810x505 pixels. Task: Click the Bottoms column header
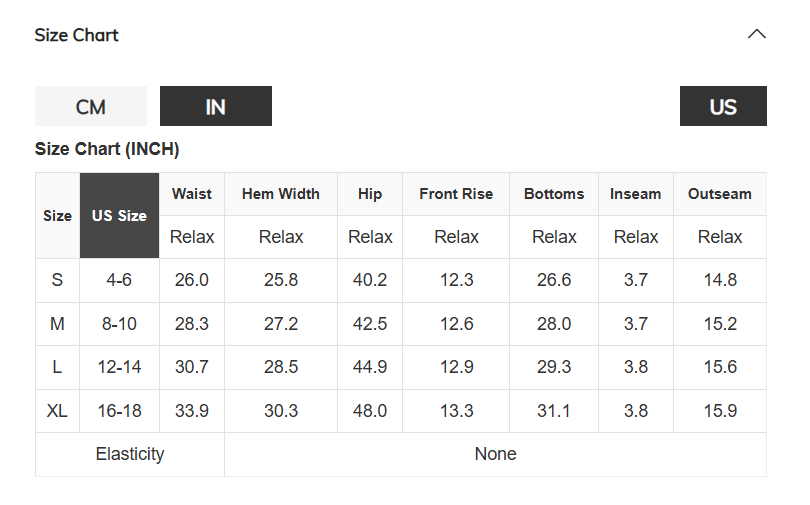click(x=554, y=194)
